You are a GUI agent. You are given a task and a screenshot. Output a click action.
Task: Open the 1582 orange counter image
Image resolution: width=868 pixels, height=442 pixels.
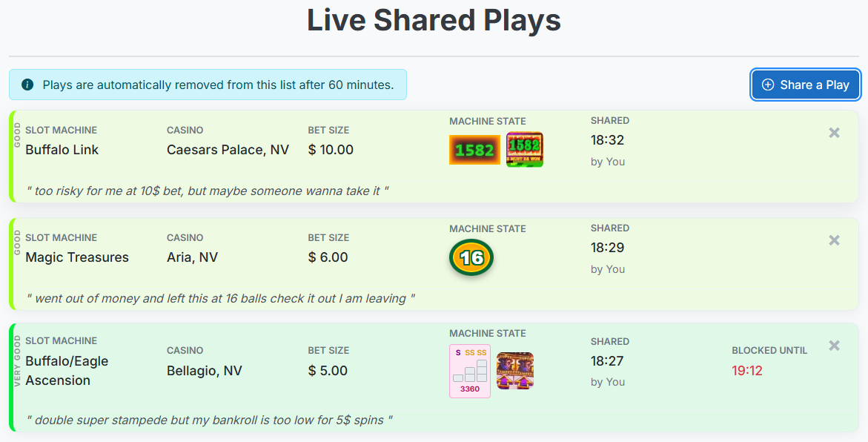pos(474,150)
